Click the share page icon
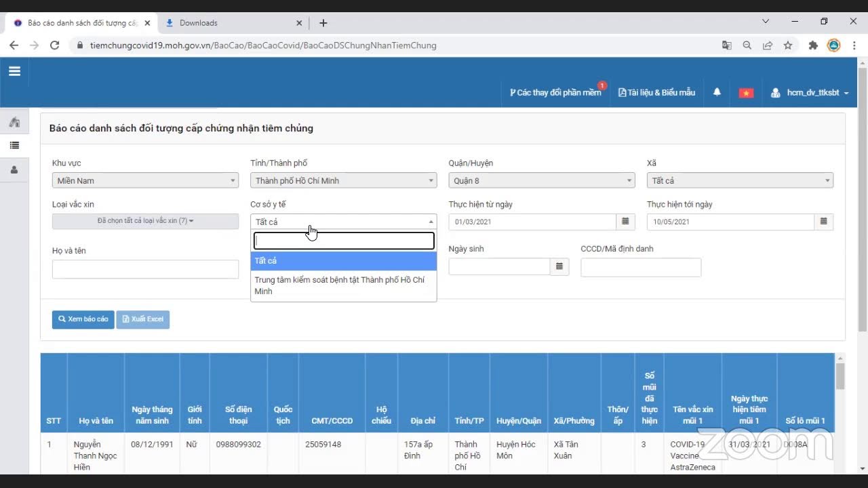Image resolution: width=868 pixels, height=488 pixels. coord(768,45)
